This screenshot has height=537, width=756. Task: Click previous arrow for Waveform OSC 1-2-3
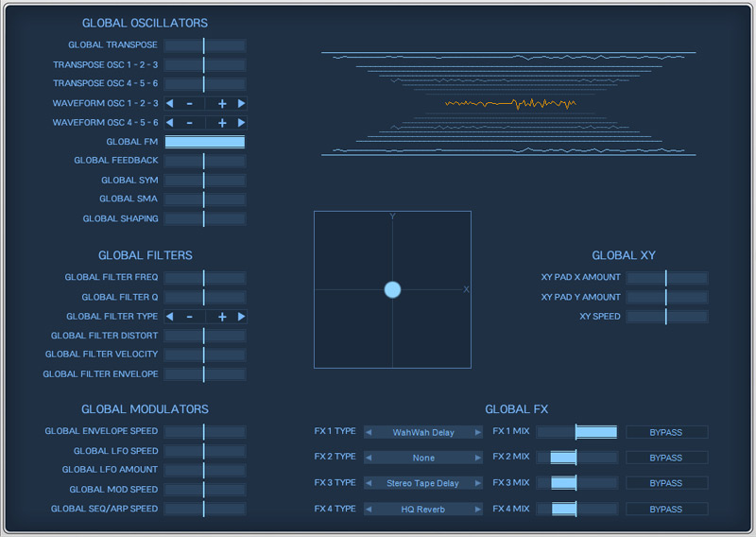(170, 103)
